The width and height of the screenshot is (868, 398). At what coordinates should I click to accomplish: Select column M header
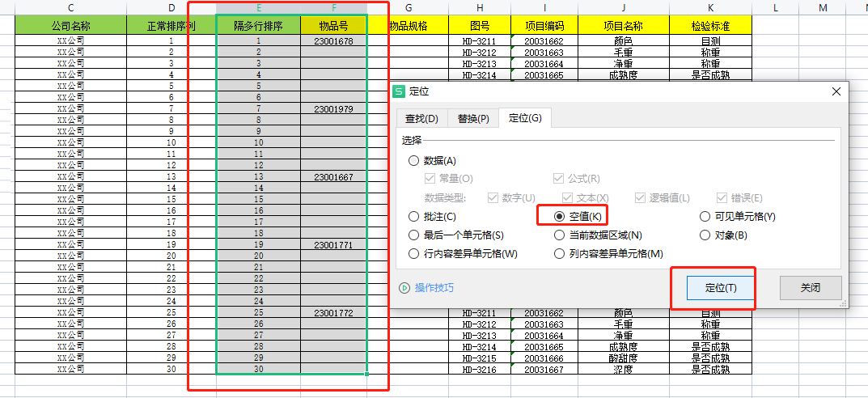[823, 7]
